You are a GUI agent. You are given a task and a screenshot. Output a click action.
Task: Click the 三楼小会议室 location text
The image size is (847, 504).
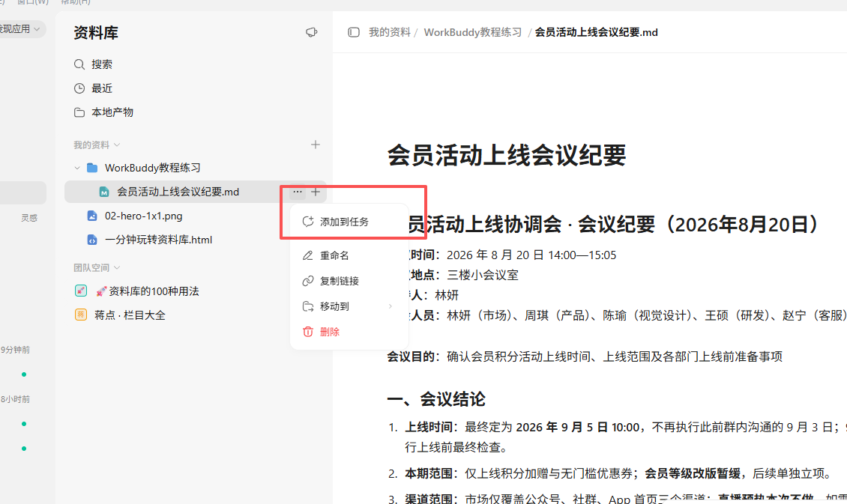click(483, 275)
